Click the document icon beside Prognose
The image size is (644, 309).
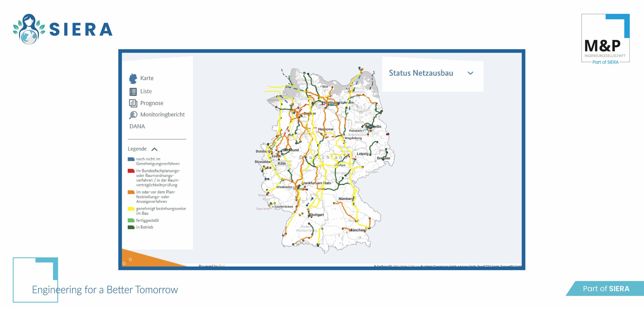click(133, 103)
